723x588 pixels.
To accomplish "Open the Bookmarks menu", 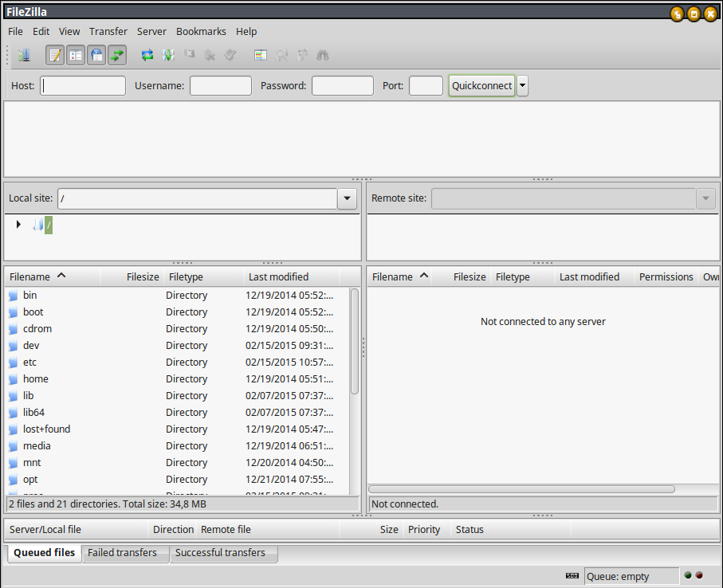I will pos(201,31).
